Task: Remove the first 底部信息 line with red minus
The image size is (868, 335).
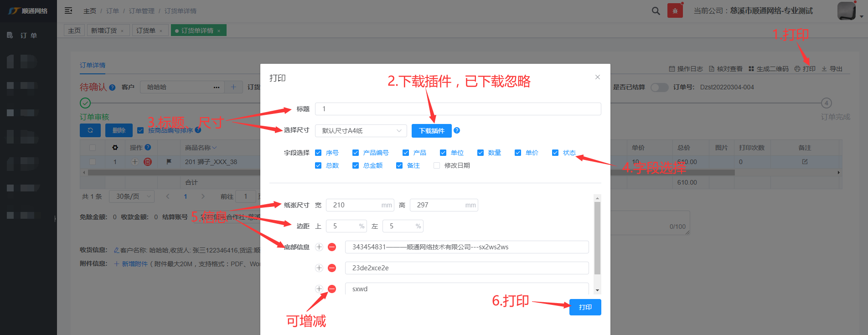Action: (332, 247)
